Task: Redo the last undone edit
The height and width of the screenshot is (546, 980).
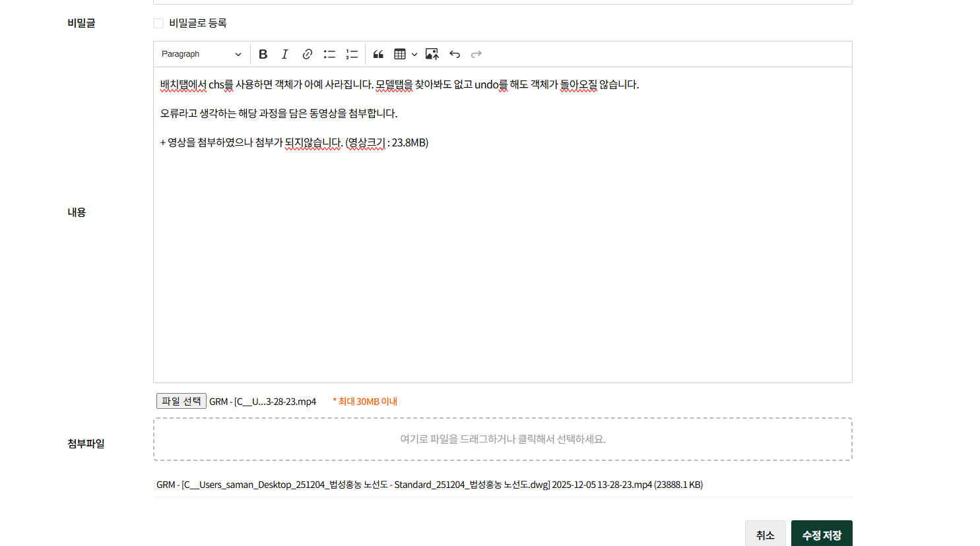Action: [x=476, y=54]
